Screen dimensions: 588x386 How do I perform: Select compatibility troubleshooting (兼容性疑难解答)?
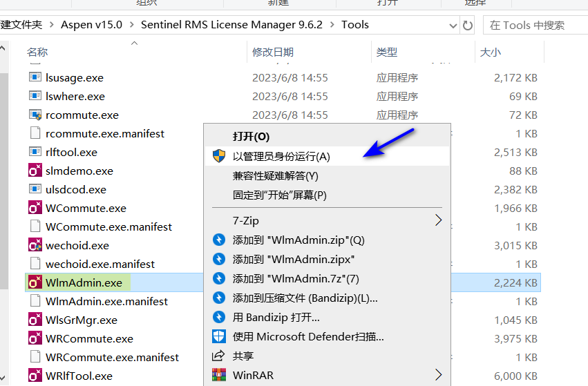[x=327, y=175]
